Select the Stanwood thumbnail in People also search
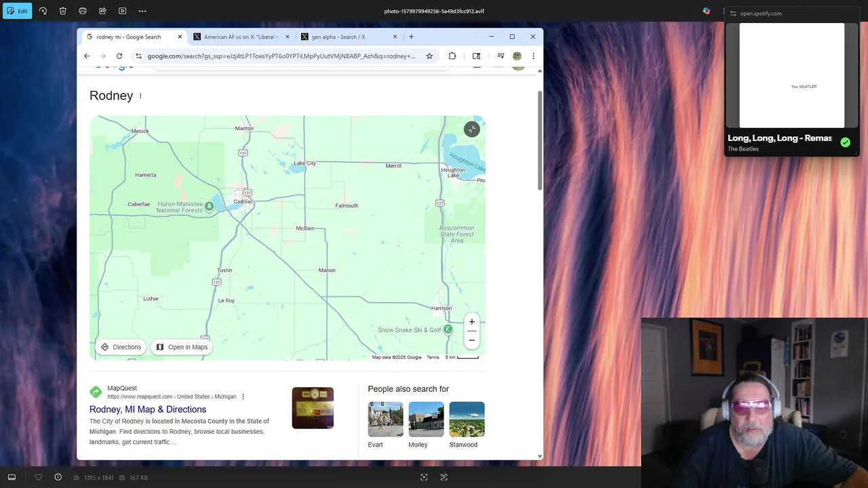Image resolution: width=868 pixels, height=488 pixels. coord(467,420)
